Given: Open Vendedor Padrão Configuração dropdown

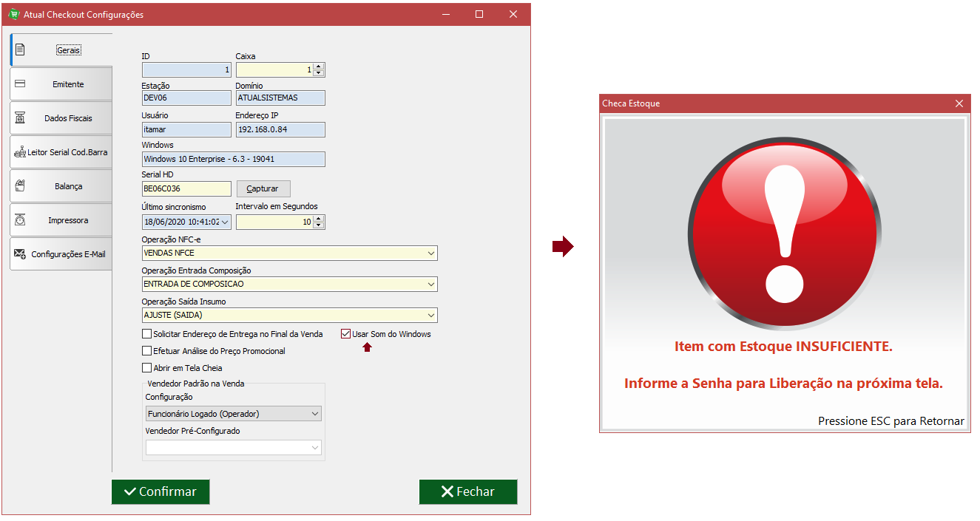Looking at the screenshot, I should tap(315, 414).
